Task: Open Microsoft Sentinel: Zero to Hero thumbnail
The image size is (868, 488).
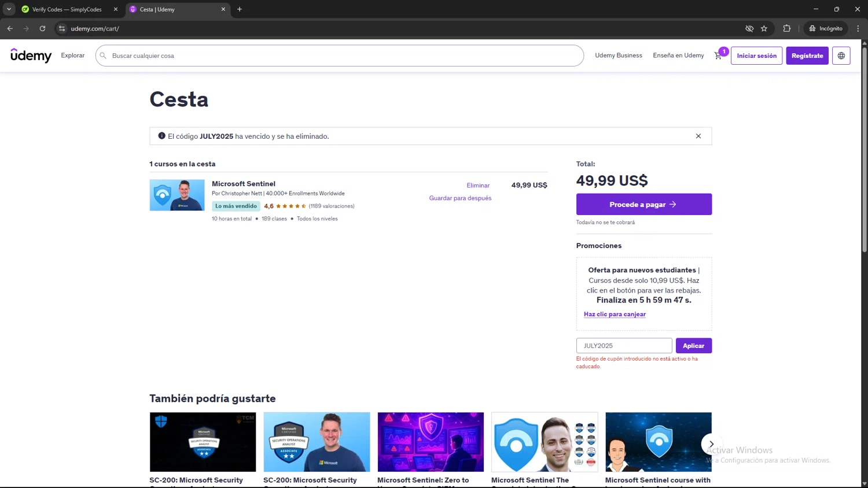Action: point(431,442)
